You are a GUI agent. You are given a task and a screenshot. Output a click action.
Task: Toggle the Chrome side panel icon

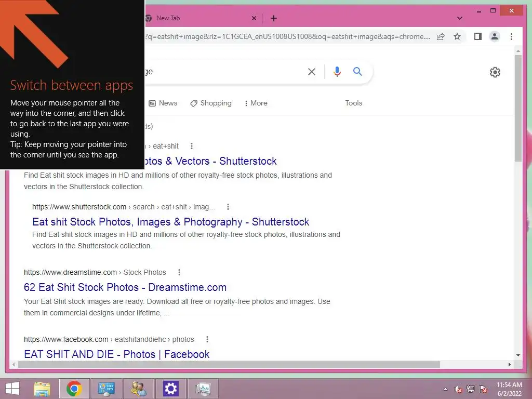click(478, 36)
